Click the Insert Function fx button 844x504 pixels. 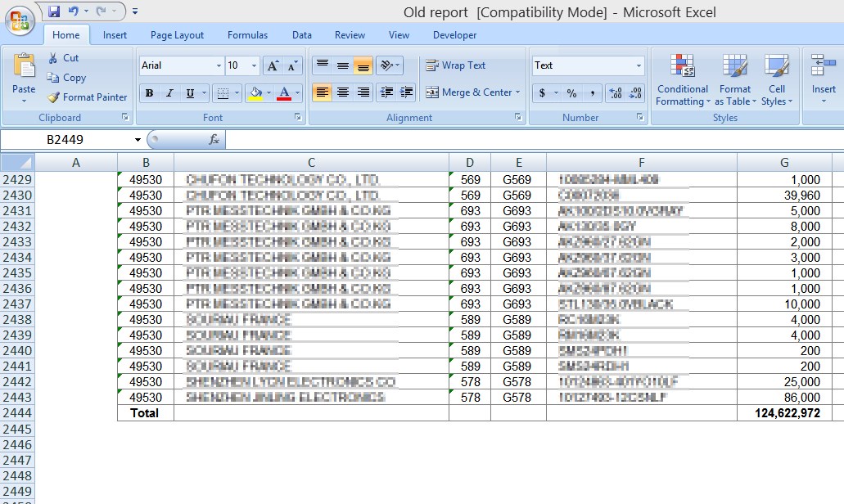point(214,140)
